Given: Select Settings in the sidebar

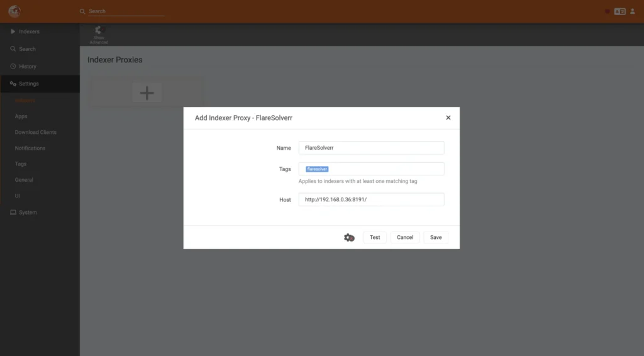Looking at the screenshot, I should click(40, 84).
